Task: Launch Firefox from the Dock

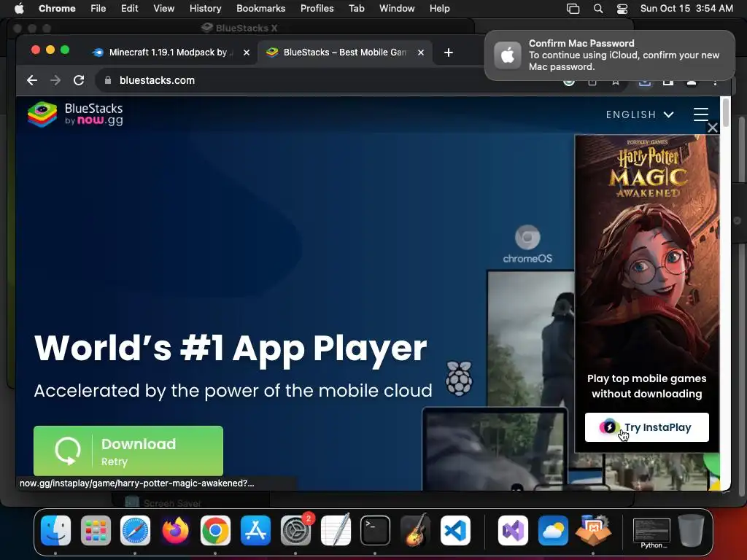Action: 175,530
